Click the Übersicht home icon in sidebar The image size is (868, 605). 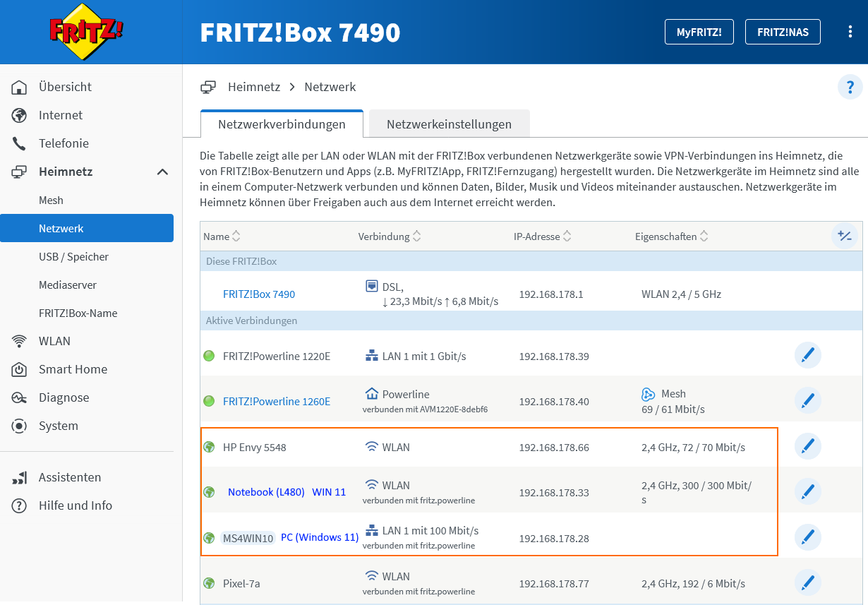click(x=19, y=88)
